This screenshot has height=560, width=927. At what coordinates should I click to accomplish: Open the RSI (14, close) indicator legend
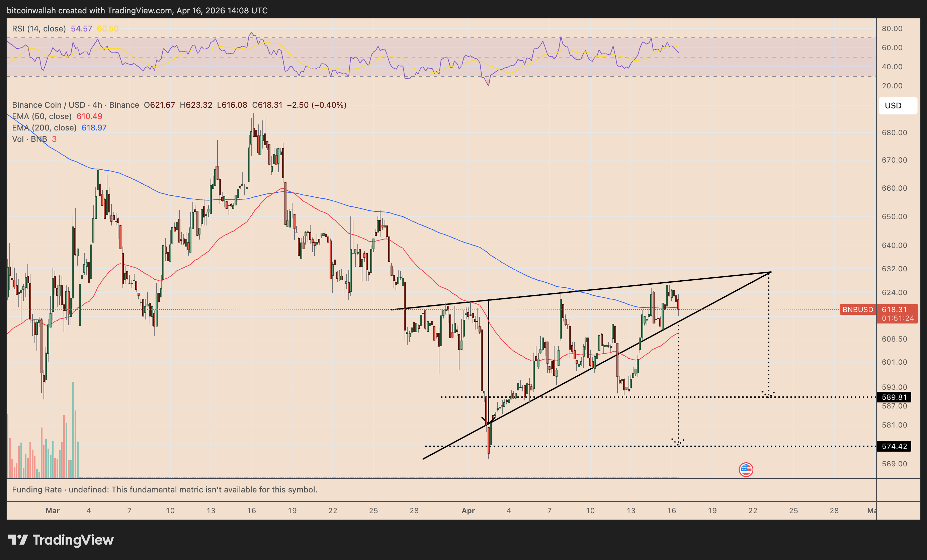tap(39, 28)
